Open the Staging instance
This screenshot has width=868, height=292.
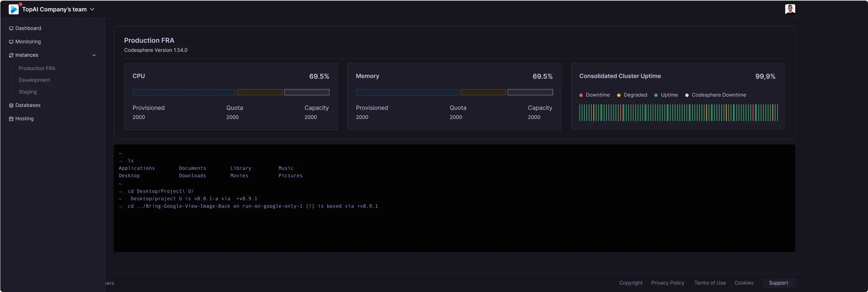click(x=28, y=92)
